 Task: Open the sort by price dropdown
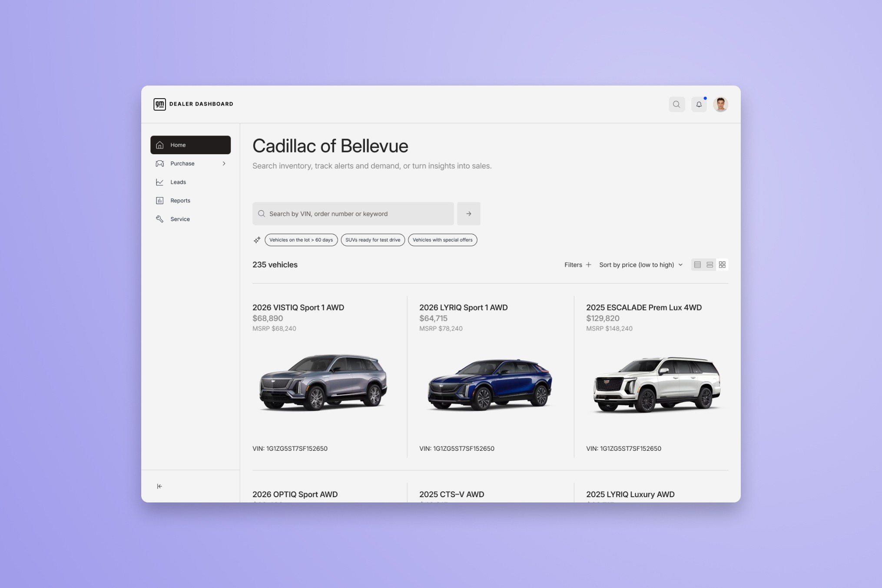[640, 264]
